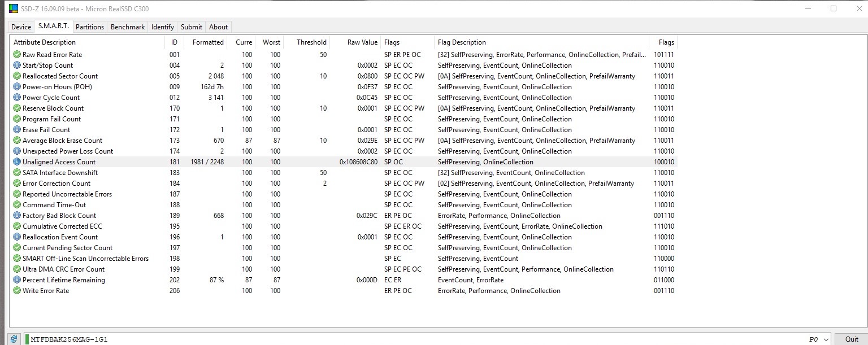The height and width of the screenshot is (345, 868).
Task: Open the Submit tab
Action: pyautogui.click(x=192, y=27)
